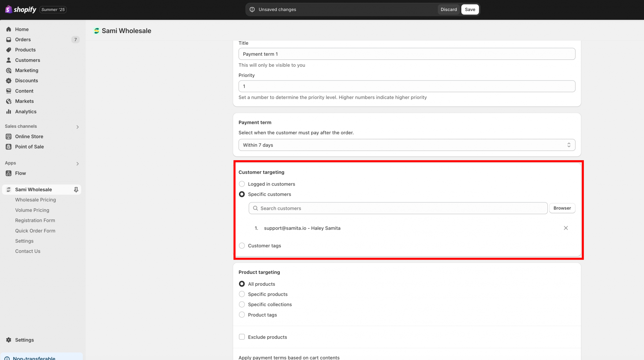Select Specific collections radio option
Viewport: 644px width, 360px height.
(x=242, y=305)
